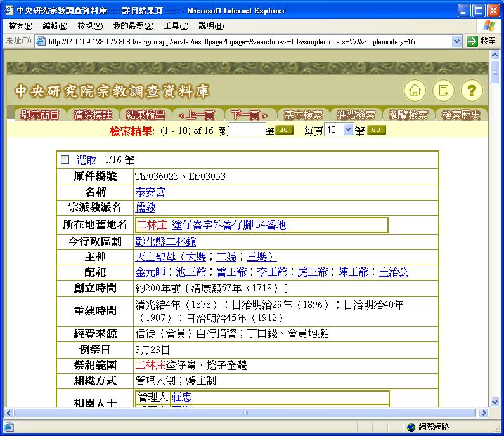Open the 泰安宮 name link

coord(150,192)
